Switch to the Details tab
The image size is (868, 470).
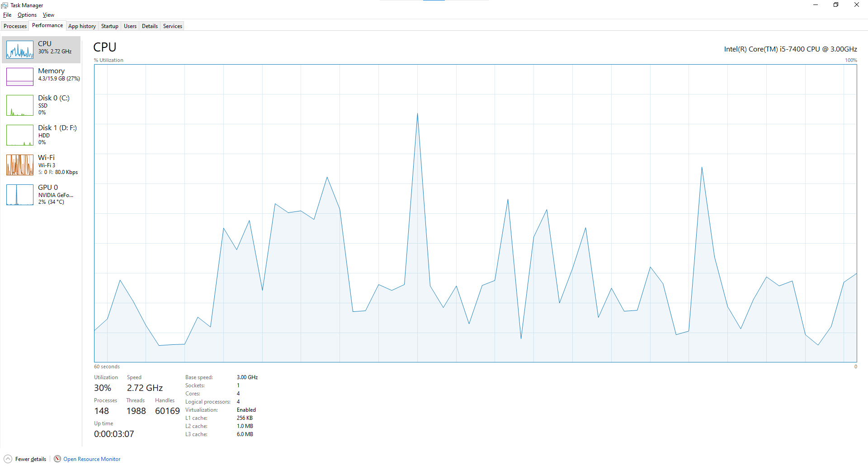(150, 26)
